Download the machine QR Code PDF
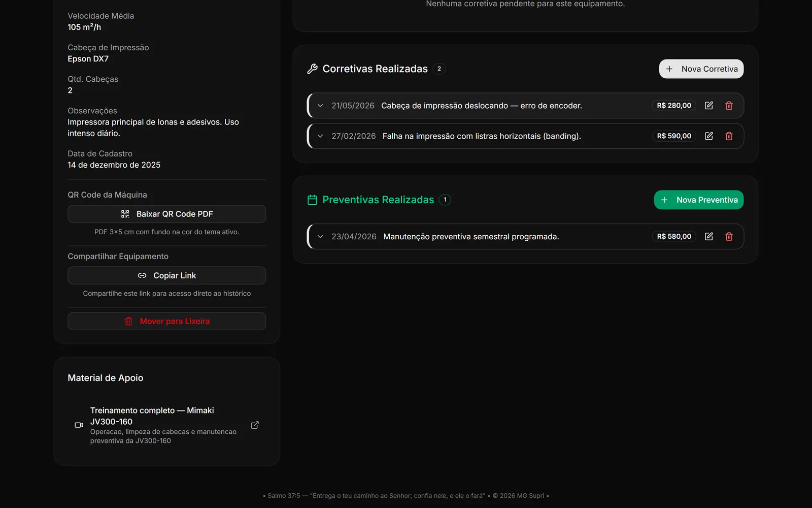Screen dimensions: 812x508 [166, 214]
